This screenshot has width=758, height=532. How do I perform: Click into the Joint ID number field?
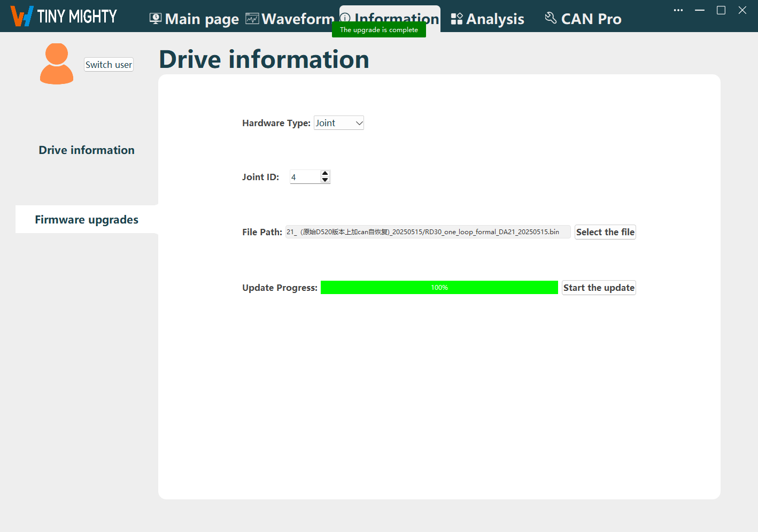pos(305,177)
